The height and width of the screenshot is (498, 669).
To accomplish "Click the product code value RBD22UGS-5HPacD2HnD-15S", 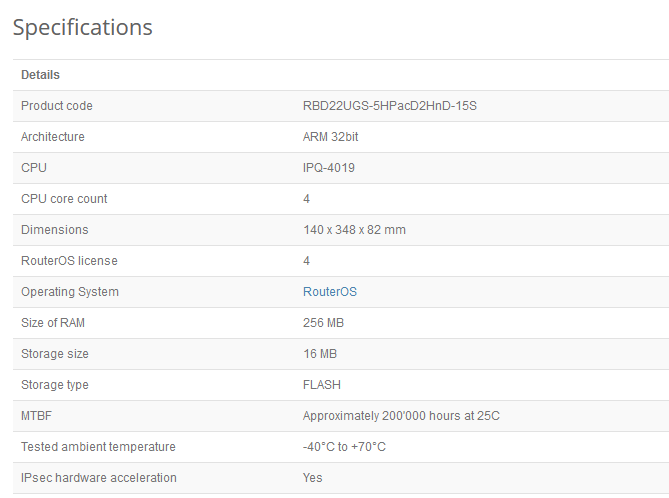I will pos(389,106).
